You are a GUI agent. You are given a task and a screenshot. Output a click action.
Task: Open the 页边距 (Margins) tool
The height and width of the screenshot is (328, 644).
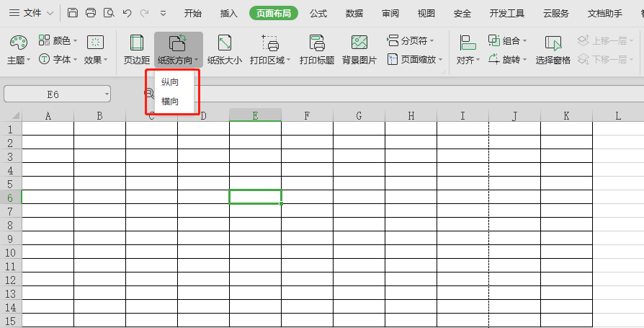click(x=136, y=50)
